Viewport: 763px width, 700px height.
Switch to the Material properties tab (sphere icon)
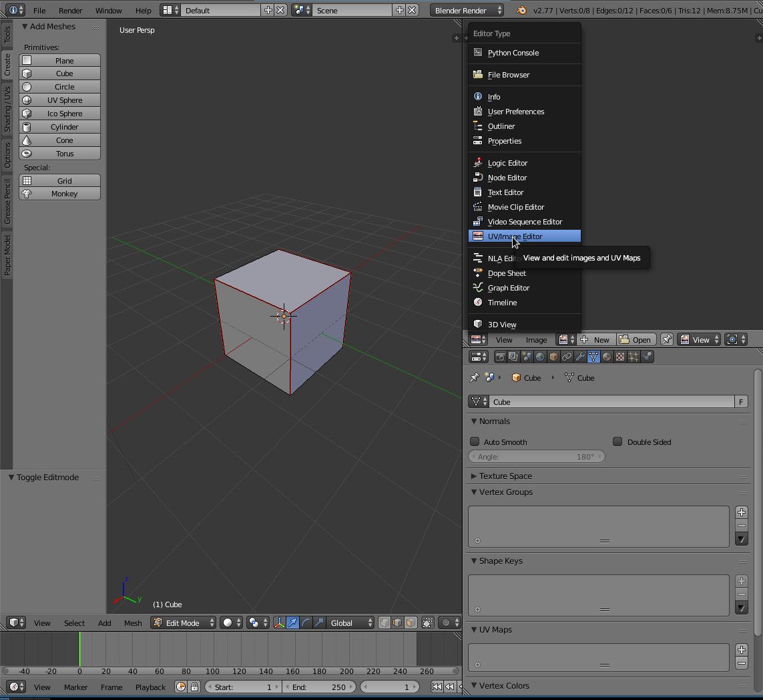pyautogui.click(x=607, y=356)
